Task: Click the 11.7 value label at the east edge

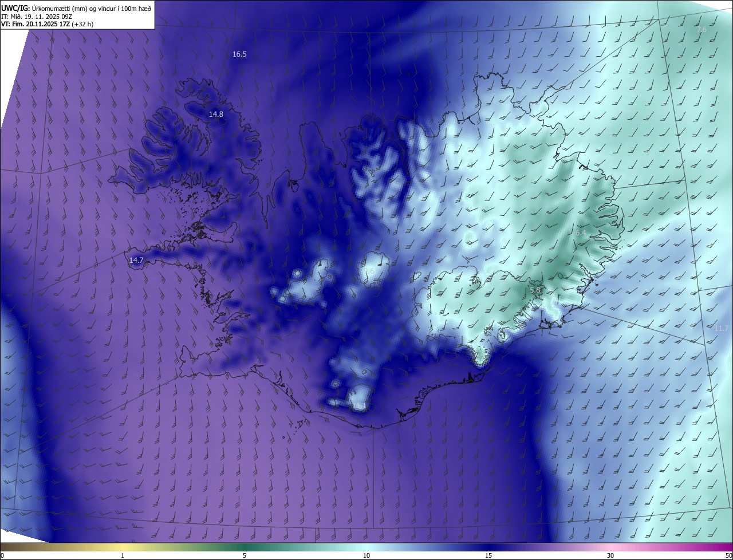Action: coord(721,328)
